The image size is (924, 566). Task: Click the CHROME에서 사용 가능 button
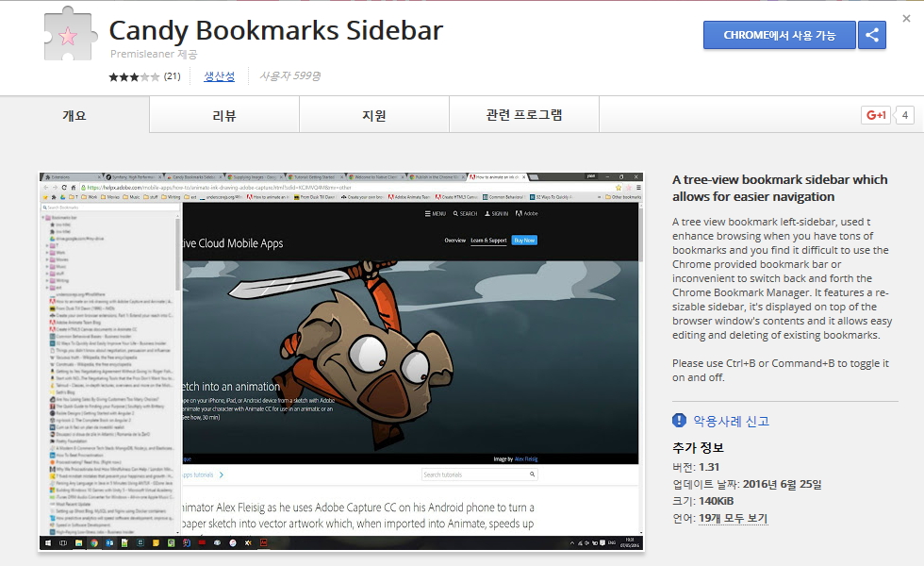click(779, 35)
